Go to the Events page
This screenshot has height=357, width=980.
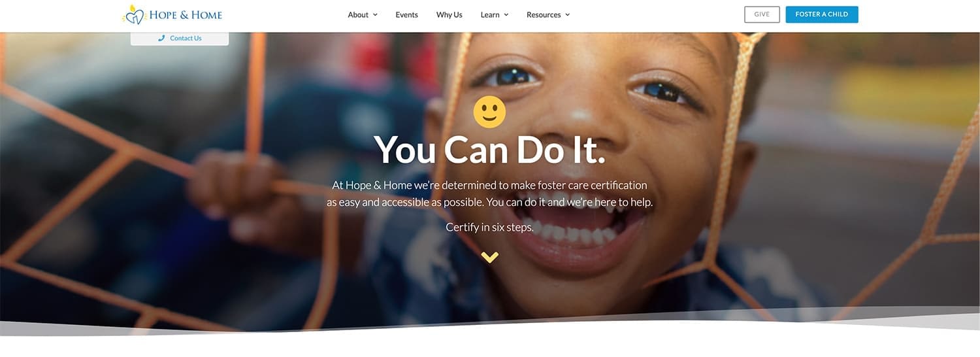tap(406, 15)
